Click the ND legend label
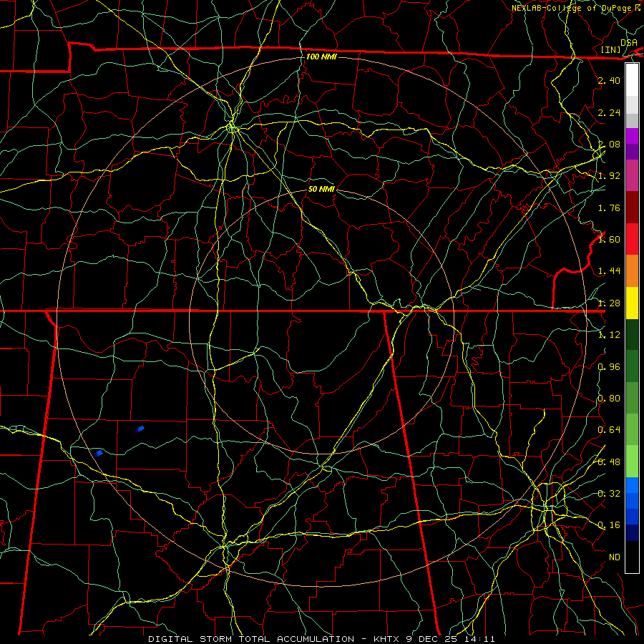 coord(615,557)
